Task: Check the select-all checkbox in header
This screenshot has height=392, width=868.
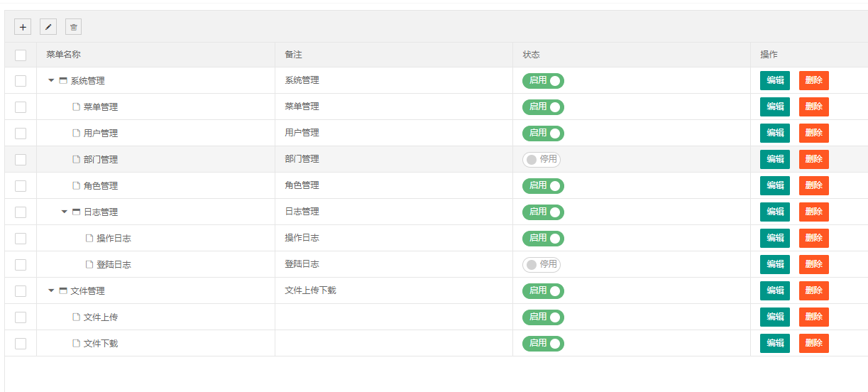Action: pos(21,55)
